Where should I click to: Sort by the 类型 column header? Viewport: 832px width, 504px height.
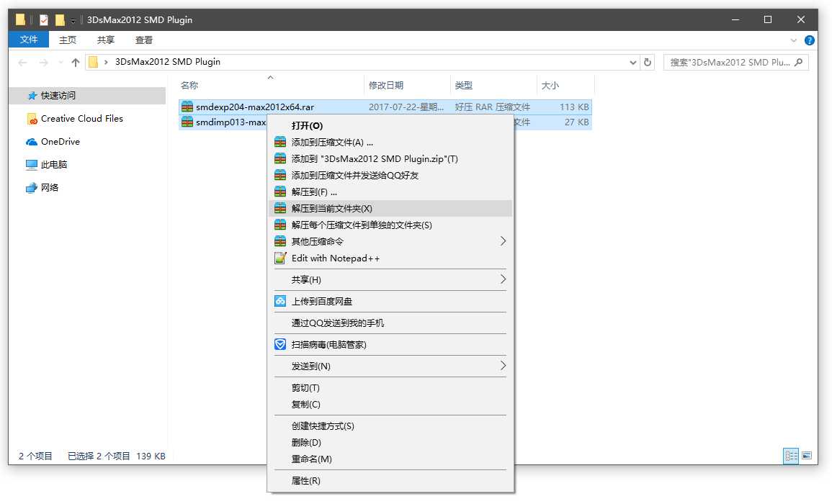[x=493, y=86]
